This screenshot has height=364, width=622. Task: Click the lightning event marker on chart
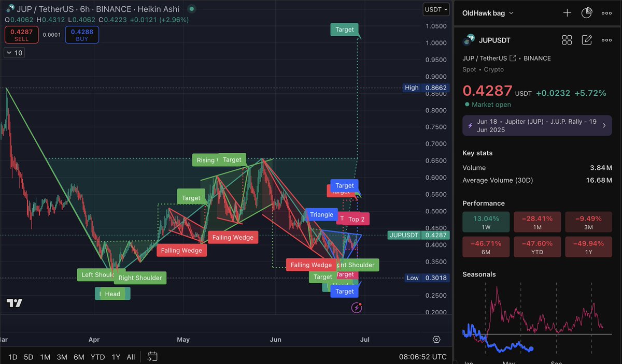(x=356, y=308)
